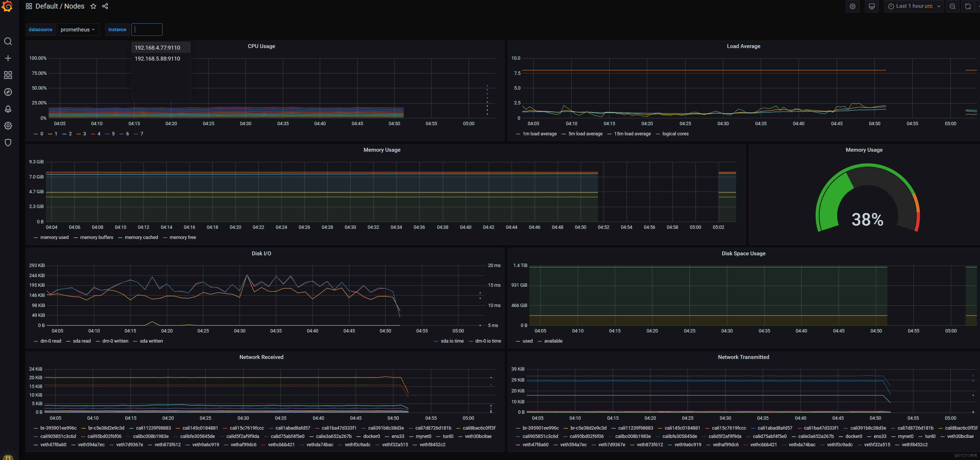Open the Disk Space Usage panel title
Image resolution: width=980 pixels, height=460 pixels.
(743, 254)
